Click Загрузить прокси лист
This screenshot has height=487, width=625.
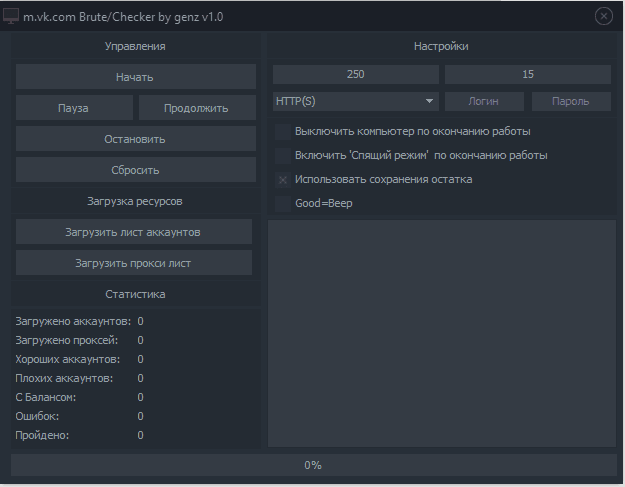coord(133,263)
